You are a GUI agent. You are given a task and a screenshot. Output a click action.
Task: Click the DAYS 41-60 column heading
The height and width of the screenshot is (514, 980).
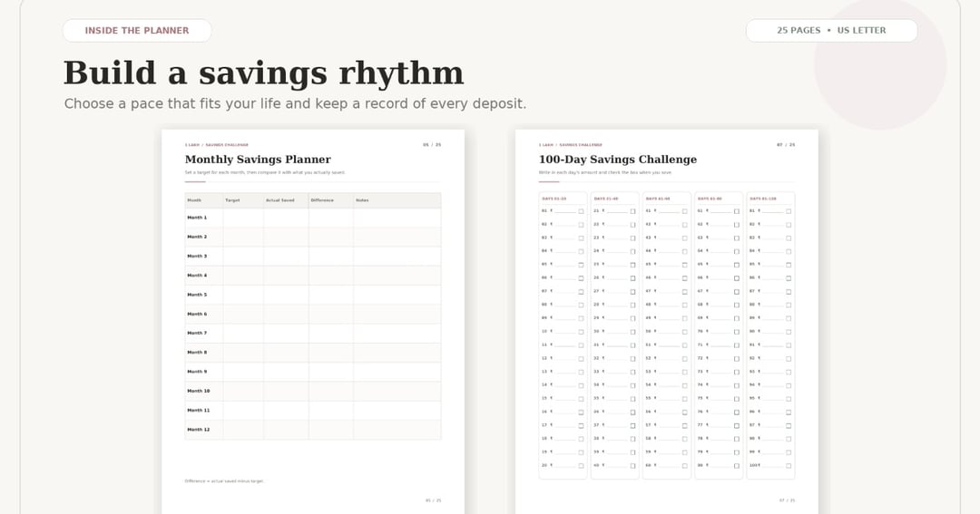point(658,199)
